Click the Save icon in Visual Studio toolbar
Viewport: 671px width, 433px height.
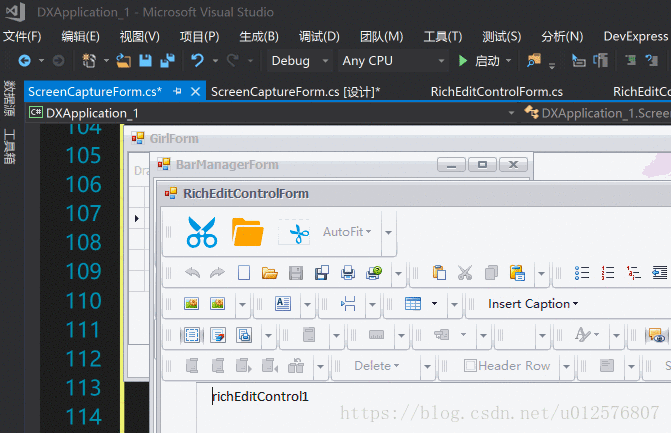click(x=145, y=61)
